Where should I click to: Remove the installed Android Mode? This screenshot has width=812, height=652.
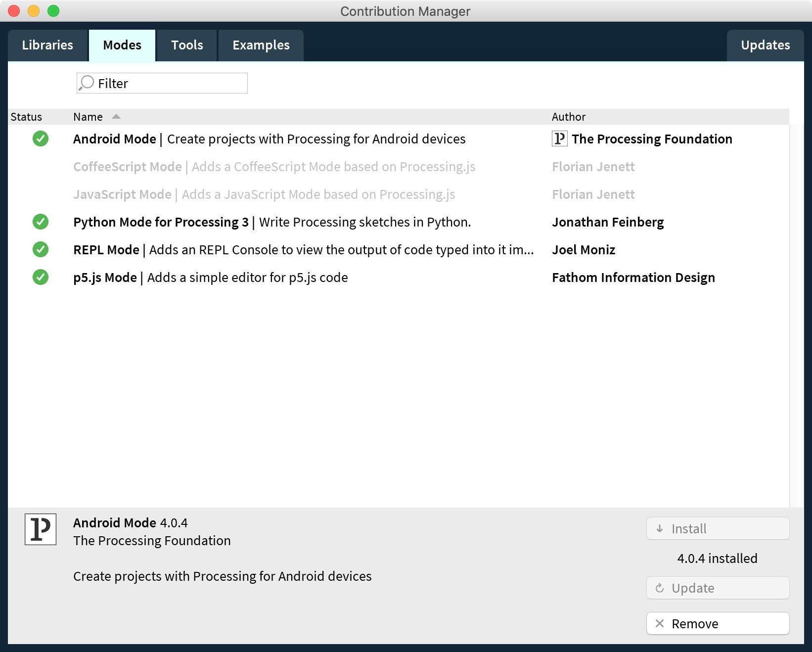[x=718, y=623]
